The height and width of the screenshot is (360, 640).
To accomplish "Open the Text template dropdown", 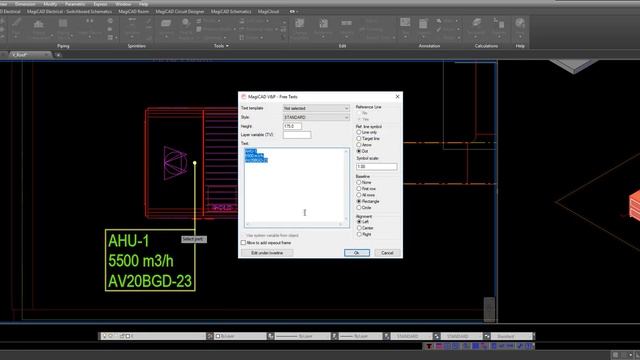I will [x=316, y=108].
